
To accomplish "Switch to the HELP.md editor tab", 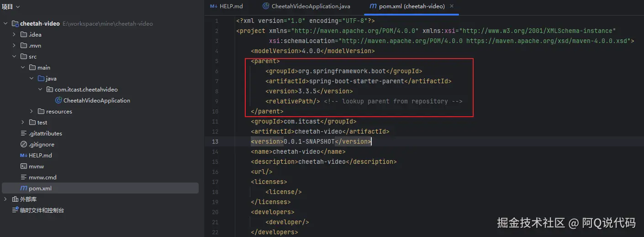I will 227,6.
